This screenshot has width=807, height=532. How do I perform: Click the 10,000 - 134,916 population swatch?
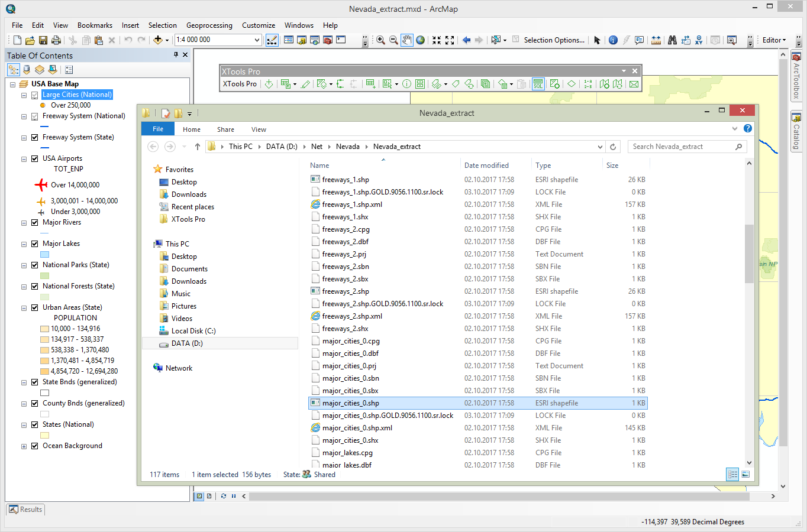[x=44, y=329]
